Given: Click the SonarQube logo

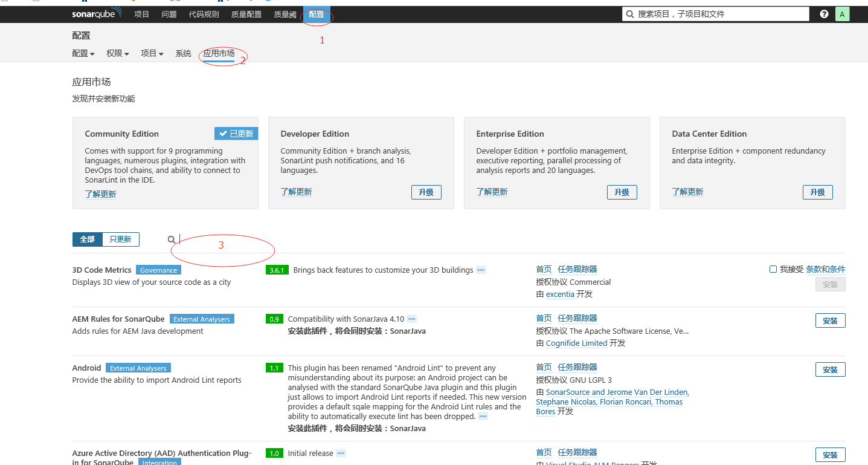Looking at the screenshot, I should coord(97,14).
